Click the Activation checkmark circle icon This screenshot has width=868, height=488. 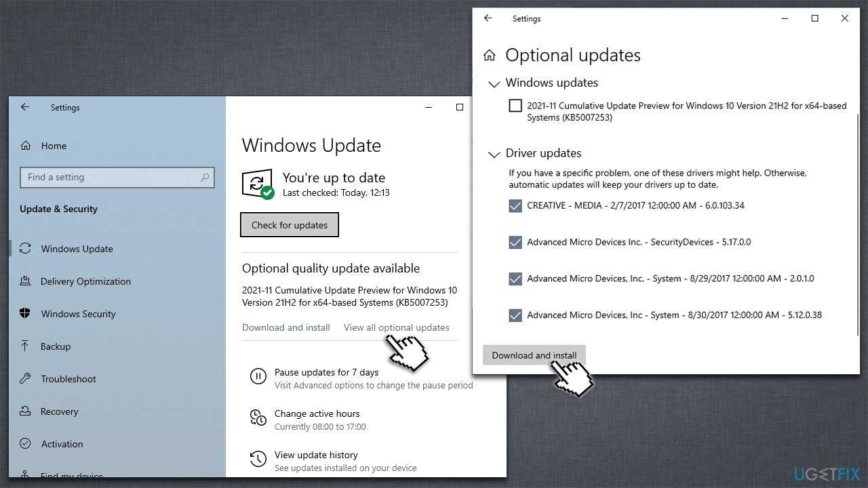point(26,444)
